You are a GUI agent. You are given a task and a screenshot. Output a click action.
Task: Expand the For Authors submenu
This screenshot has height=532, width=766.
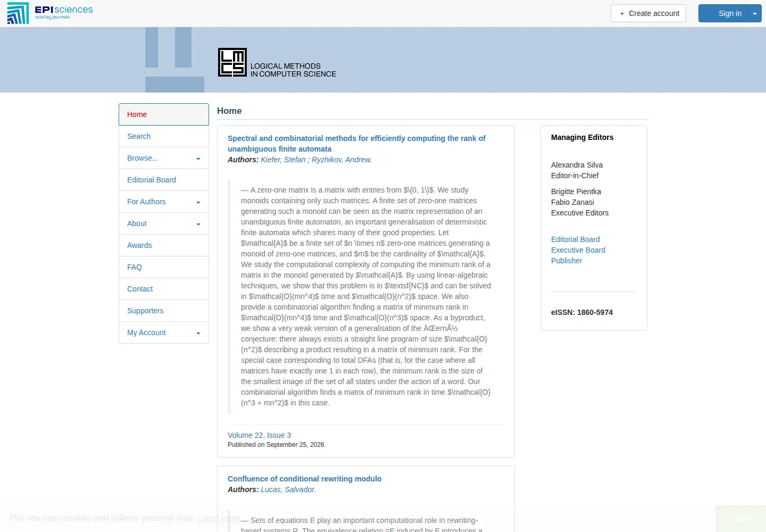(x=164, y=202)
